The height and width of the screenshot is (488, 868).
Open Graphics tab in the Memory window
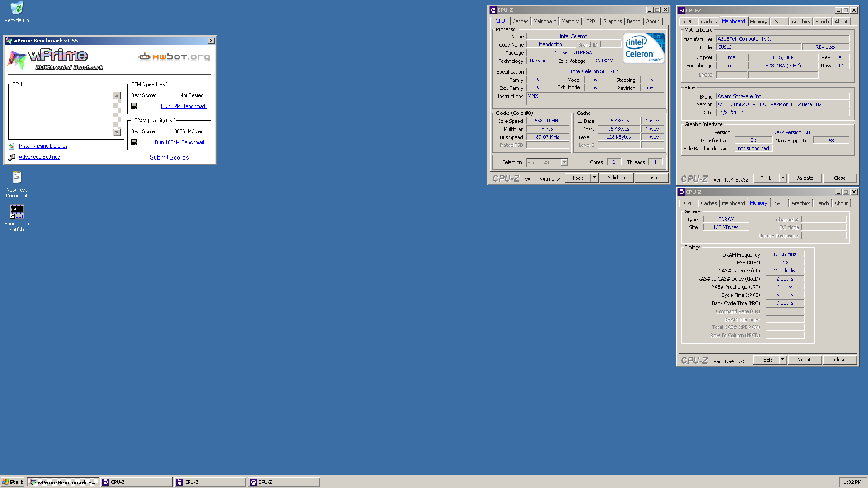point(801,203)
